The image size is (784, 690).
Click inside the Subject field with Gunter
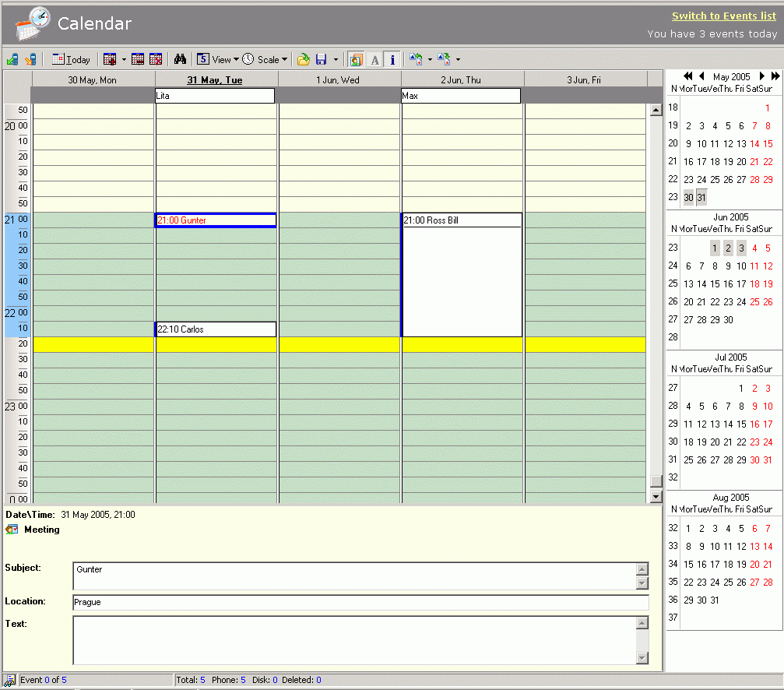point(354,576)
